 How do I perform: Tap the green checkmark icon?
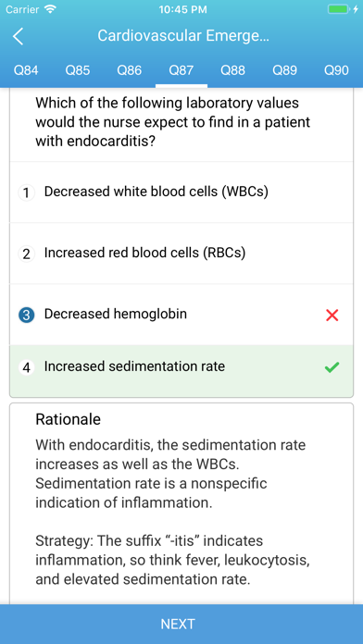[x=332, y=367]
